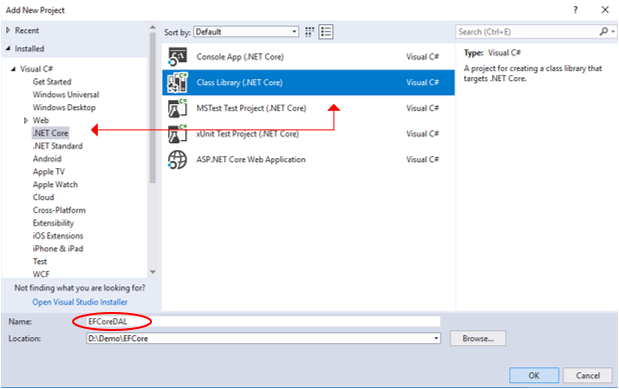Click the Browse... button
Image resolution: width=619 pixels, height=389 pixels.
(x=478, y=338)
